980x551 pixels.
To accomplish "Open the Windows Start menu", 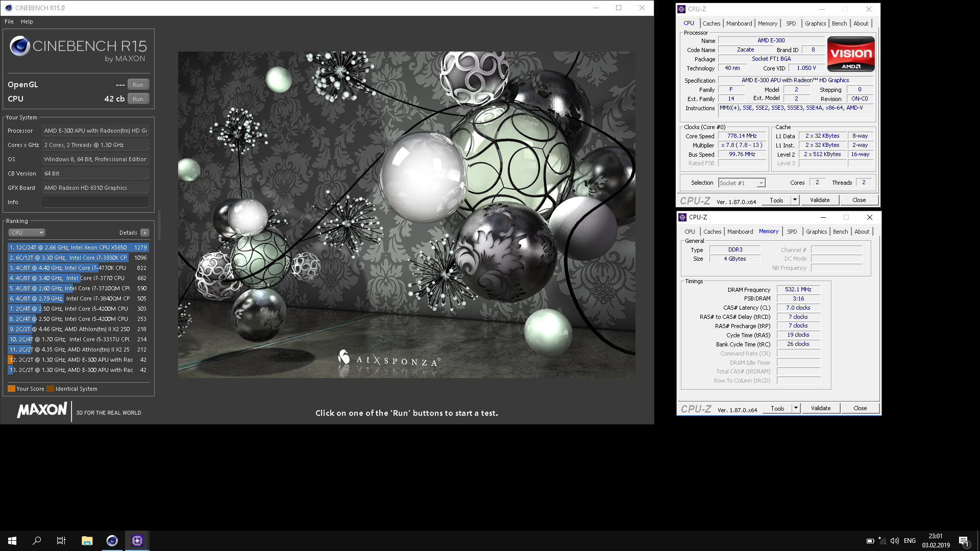I will pos(12,541).
